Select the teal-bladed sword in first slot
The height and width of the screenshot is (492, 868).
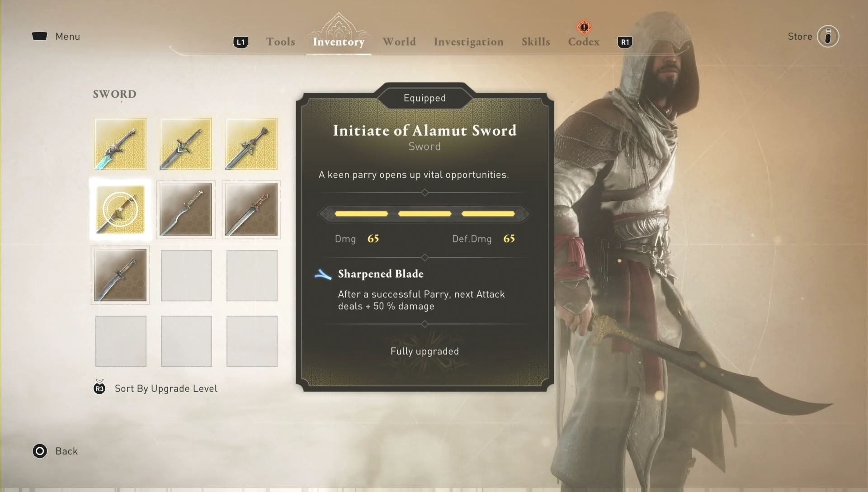[x=120, y=144]
